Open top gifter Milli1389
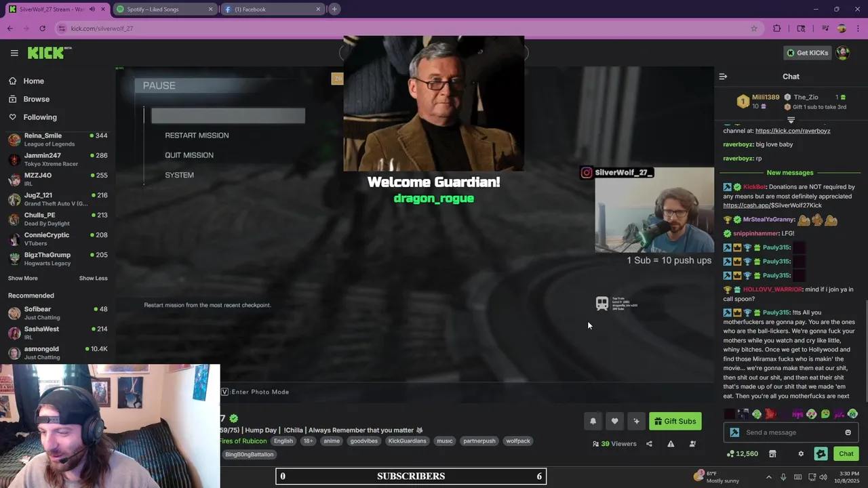 tap(766, 98)
